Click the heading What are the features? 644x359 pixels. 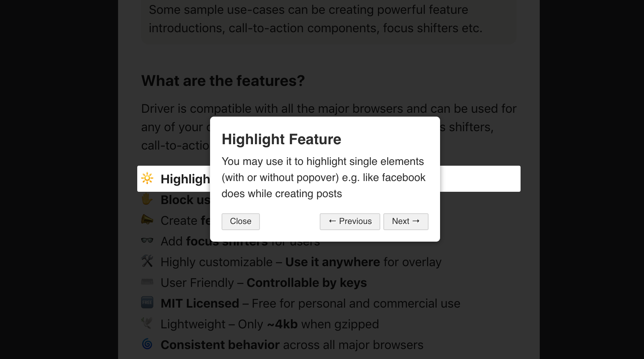point(223,81)
